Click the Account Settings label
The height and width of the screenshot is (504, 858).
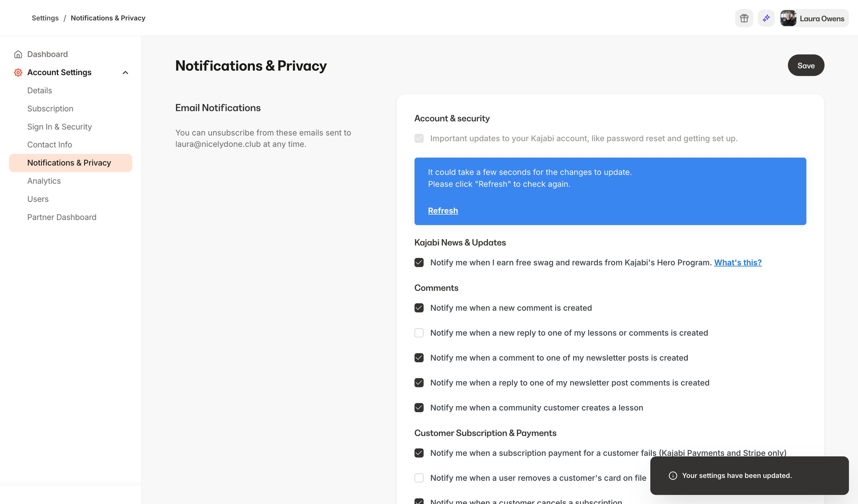(59, 73)
